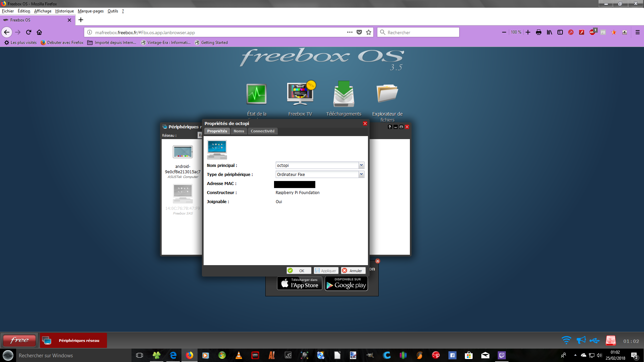Open the Téléchargements app icon
The height and width of the screenshot is (362, 644).
pos(344,94)
